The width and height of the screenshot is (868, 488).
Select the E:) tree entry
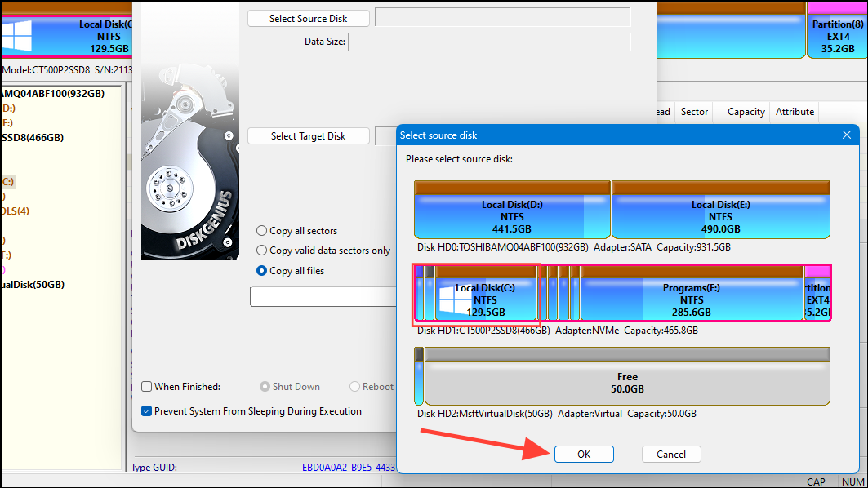[7, 123]
